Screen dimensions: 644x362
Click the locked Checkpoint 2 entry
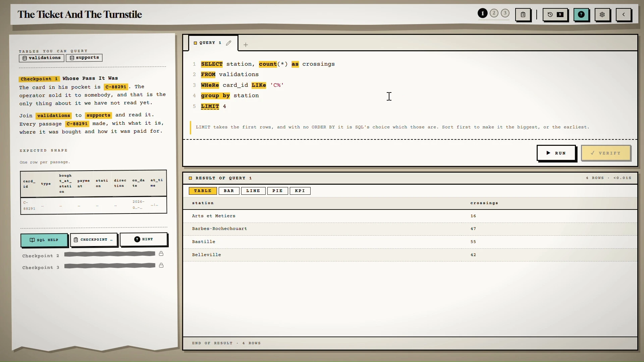[93, 255]
